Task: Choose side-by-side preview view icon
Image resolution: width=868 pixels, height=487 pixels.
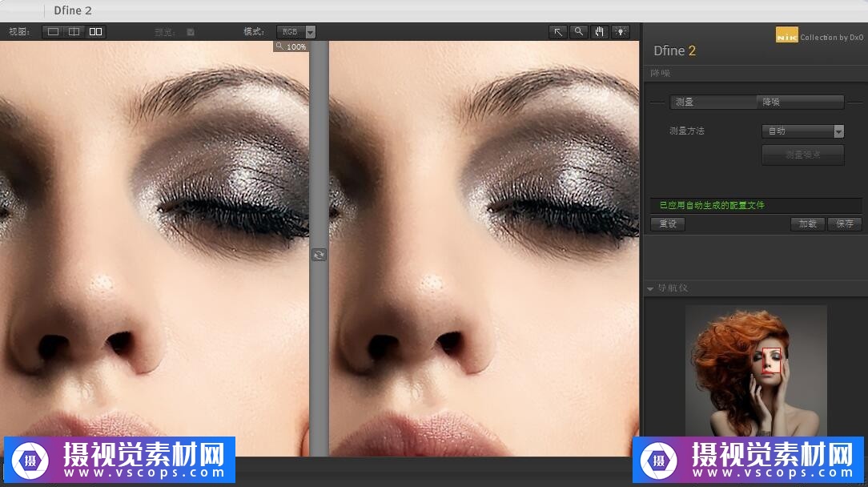Action: 95,32
